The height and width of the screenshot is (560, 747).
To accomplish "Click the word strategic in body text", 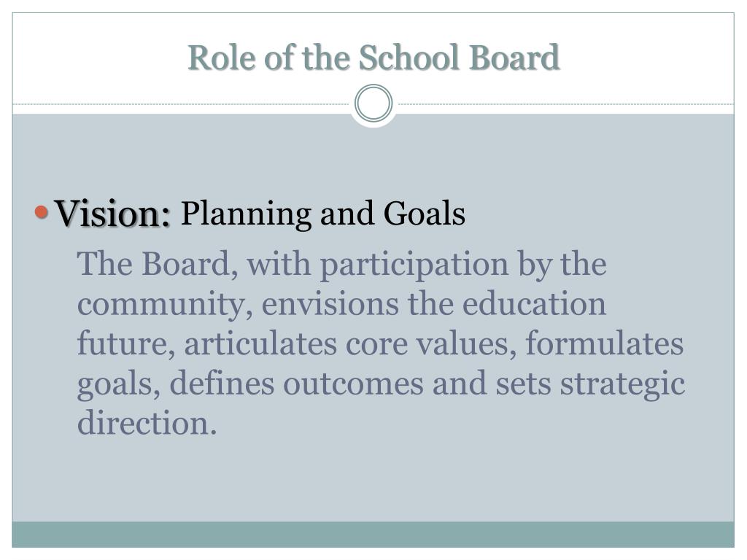I will click(x=623, y=385).
